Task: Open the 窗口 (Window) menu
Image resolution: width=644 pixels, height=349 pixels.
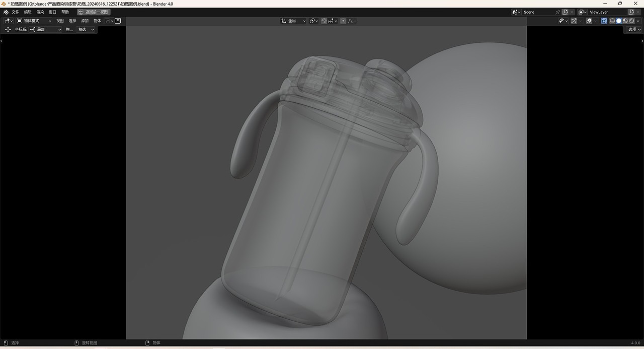Action: 53,12
